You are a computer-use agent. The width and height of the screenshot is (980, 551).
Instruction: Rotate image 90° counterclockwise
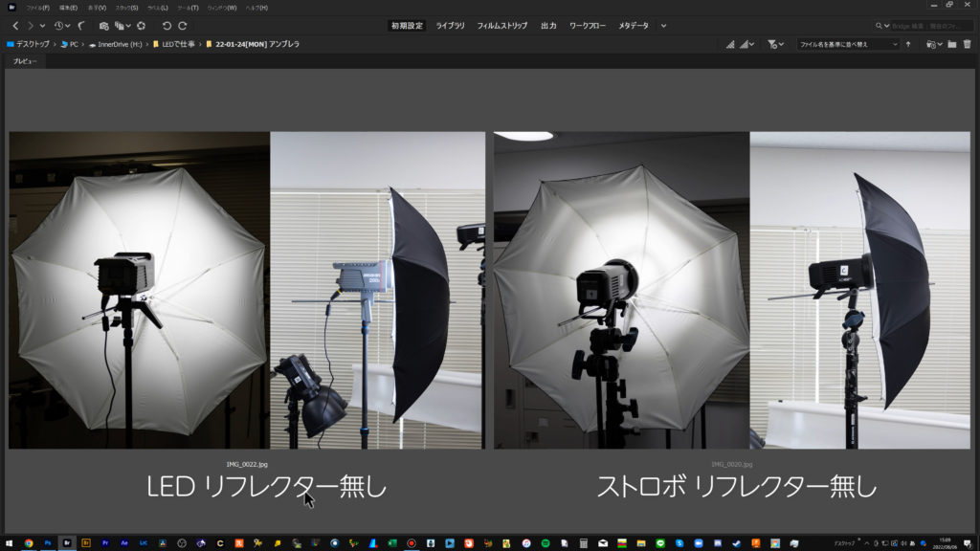click(167, 26)
